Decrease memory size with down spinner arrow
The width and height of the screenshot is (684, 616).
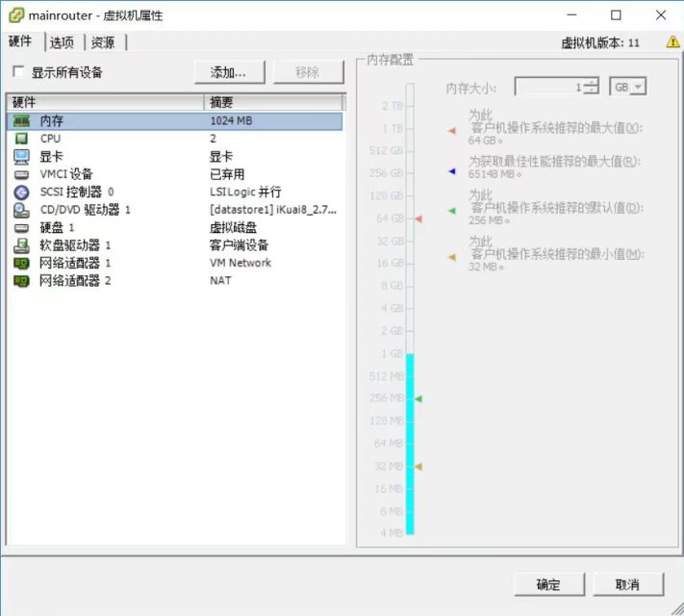pos(591,90)
